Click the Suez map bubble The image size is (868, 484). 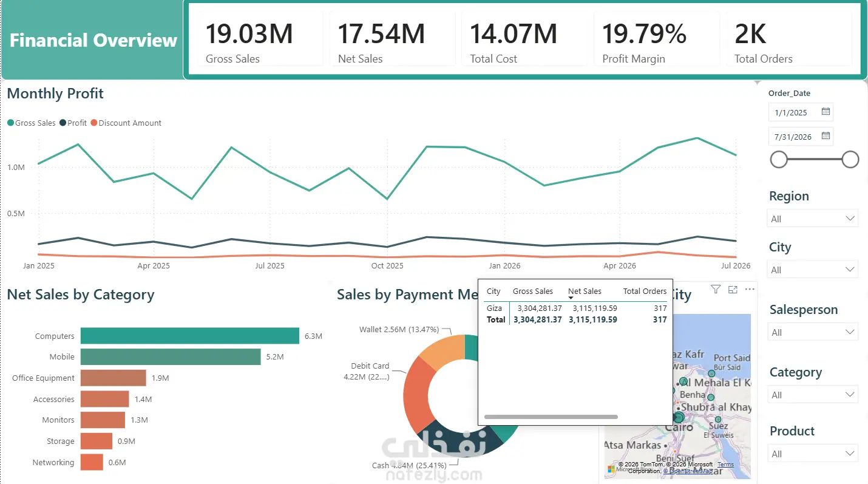click(718, 419)
